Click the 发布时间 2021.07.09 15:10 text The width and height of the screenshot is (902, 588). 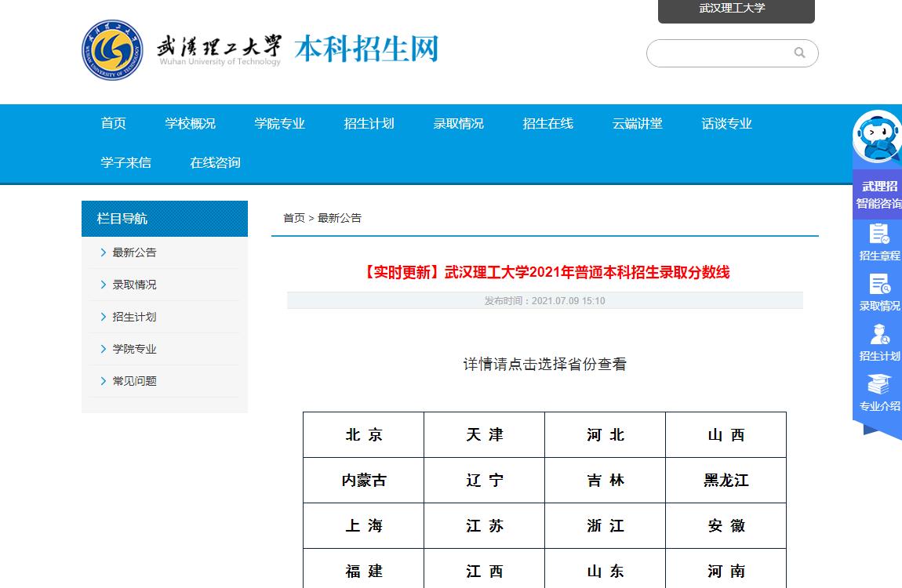(545, 300)
